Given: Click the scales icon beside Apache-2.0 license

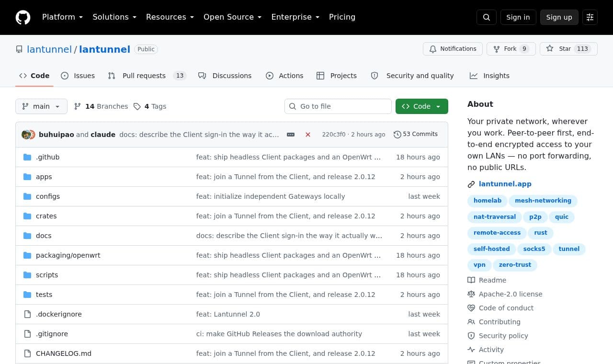Looking at the screenshot, I should coord(471,294).
